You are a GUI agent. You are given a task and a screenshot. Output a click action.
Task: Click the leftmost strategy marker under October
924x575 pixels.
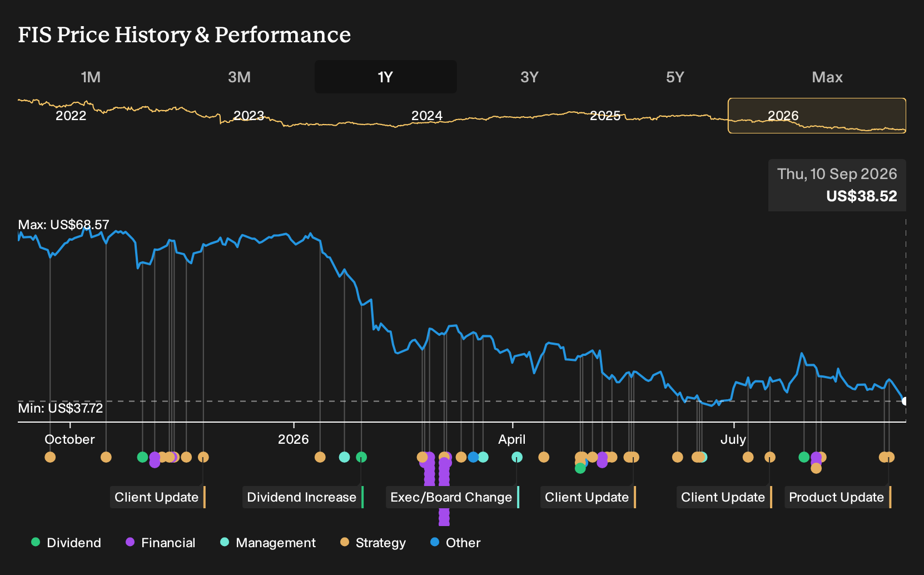click(x=50, y=457)
